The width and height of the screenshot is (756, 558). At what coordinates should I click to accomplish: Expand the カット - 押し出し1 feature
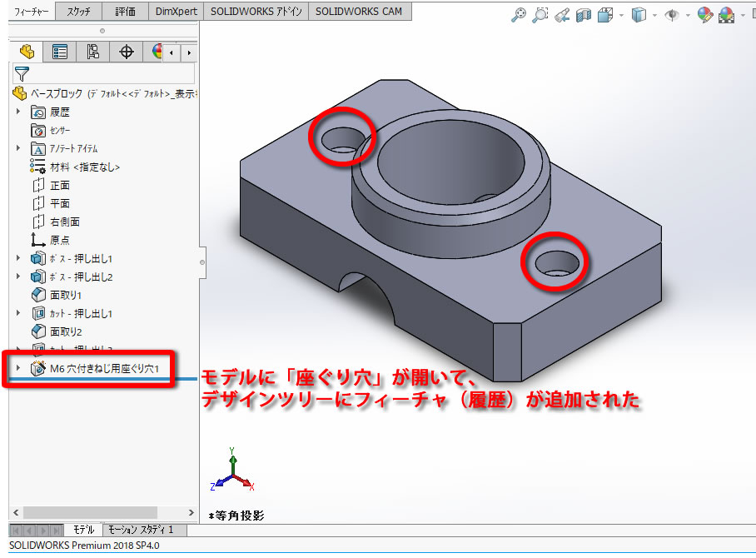18,313
